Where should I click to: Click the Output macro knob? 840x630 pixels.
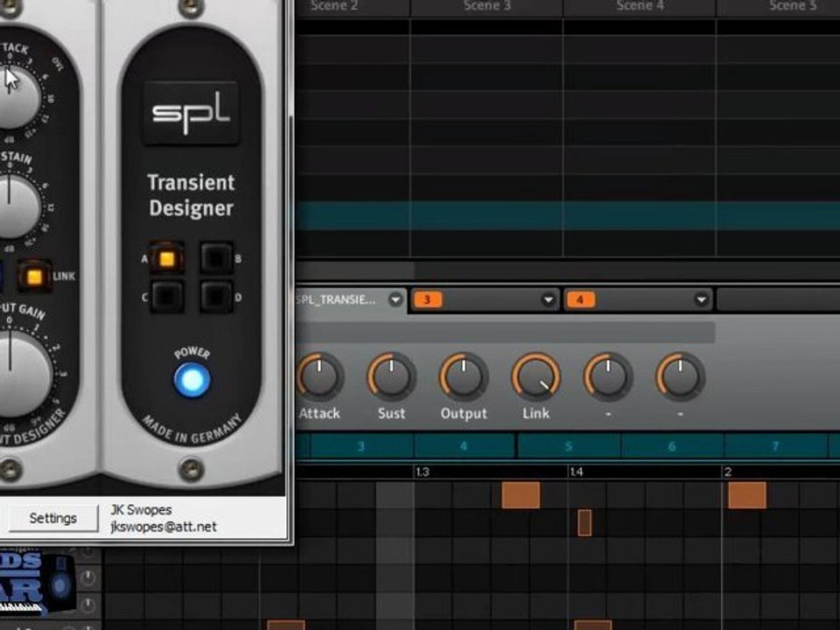[x=464, y=376]
